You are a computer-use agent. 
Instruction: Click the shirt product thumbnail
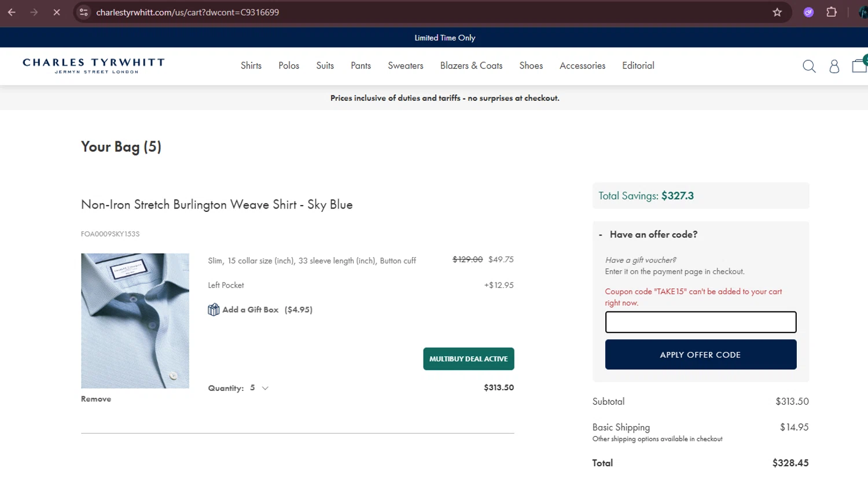pyautogui.click(x=135, y=321)
